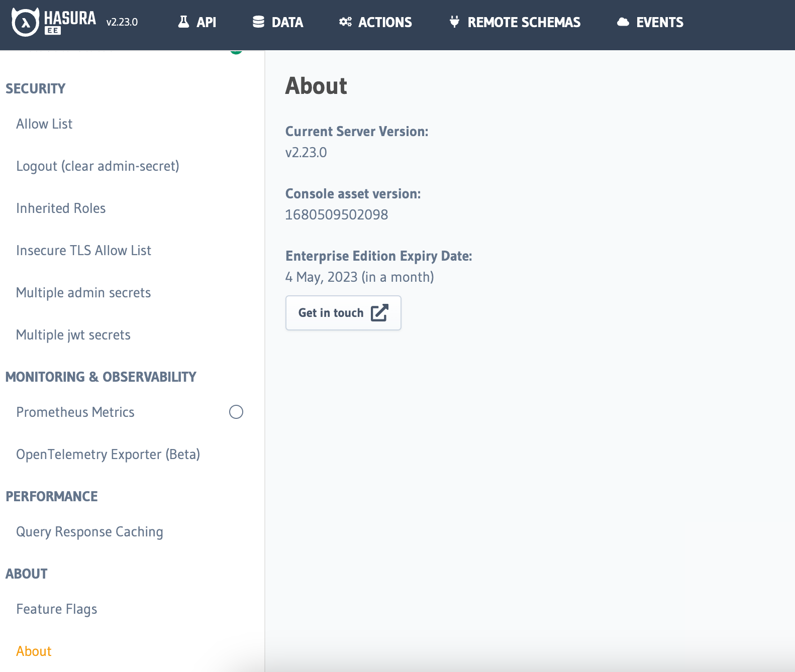Open Query Response Caching page
Screen dimensions: 795x672
pyautogui.click(x=89, y=532)
